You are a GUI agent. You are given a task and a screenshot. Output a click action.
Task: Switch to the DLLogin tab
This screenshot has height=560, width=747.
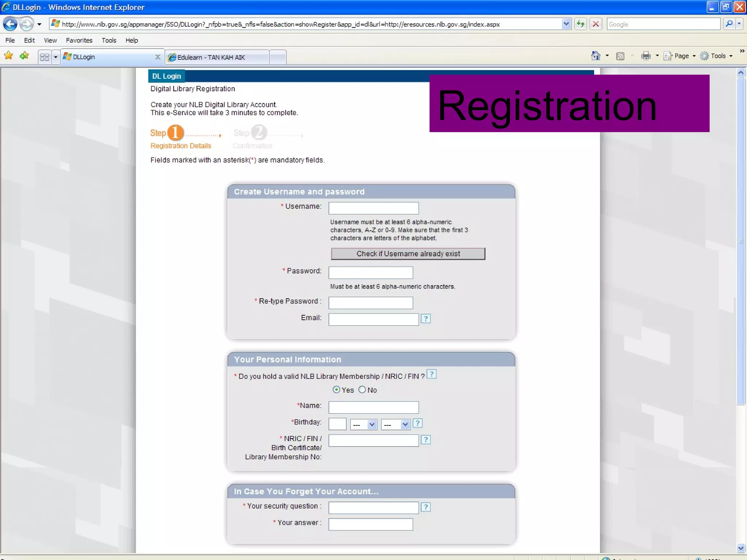[x=109, y=57]
